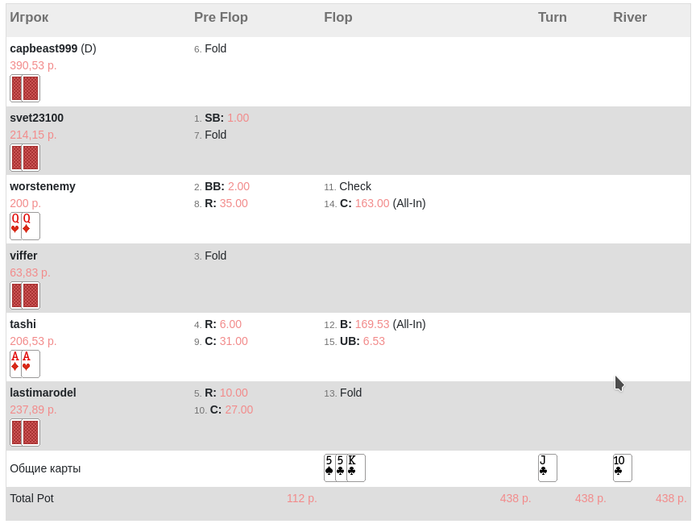Select tashi's Ace of hearts card
The image size is (700, 528).
click(31, 364)
